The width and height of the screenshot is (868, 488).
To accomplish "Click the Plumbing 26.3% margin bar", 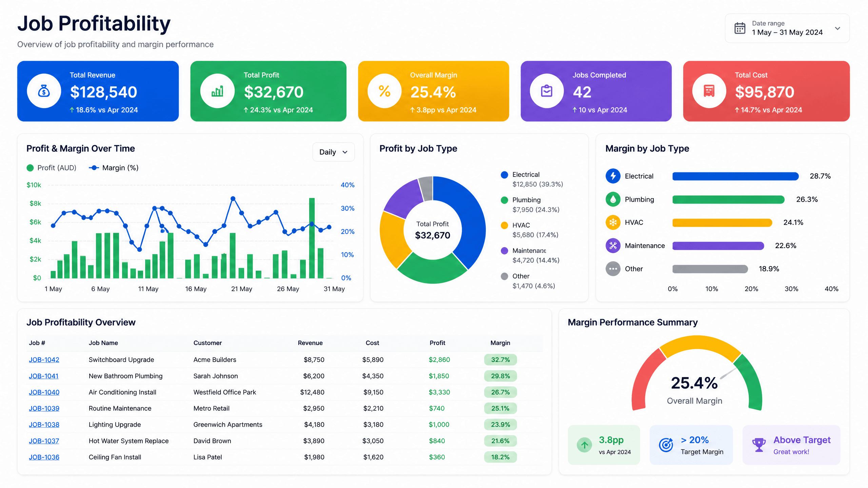I will [x=728, y=199].
